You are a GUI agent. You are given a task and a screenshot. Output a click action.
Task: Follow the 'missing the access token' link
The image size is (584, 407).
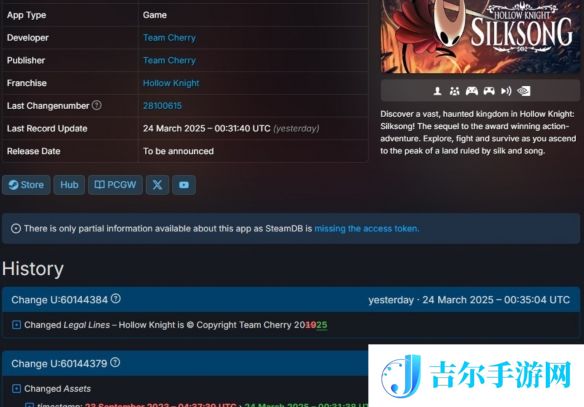pyautogui.click(x=366, y=228)
